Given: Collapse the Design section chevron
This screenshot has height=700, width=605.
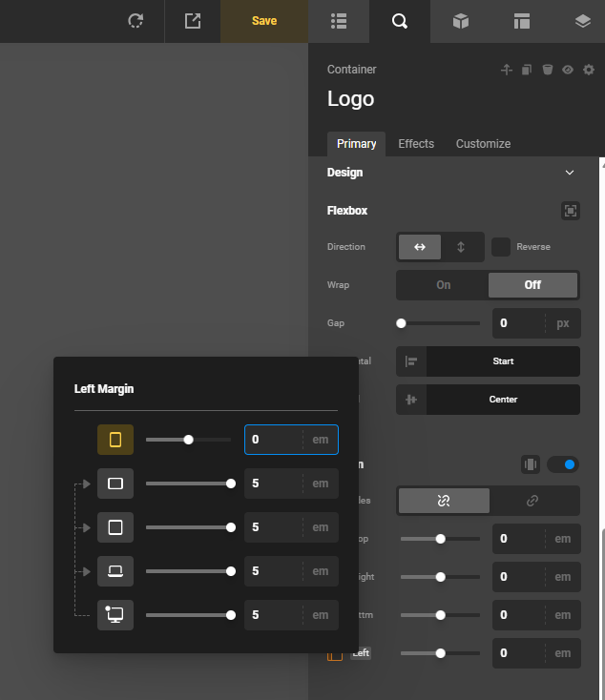Looking at the screenshot, I should tap(570, 173).
